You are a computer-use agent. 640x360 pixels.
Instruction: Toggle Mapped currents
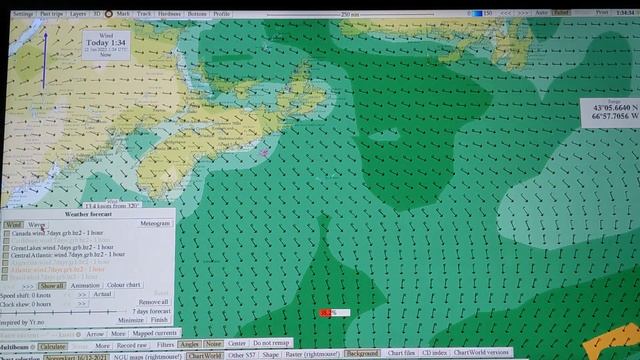155,333
